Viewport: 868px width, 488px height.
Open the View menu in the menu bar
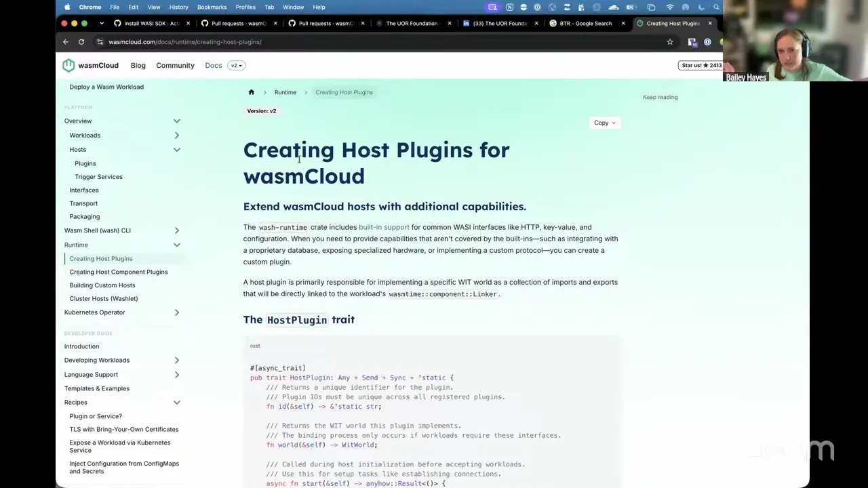pos(154,7)
